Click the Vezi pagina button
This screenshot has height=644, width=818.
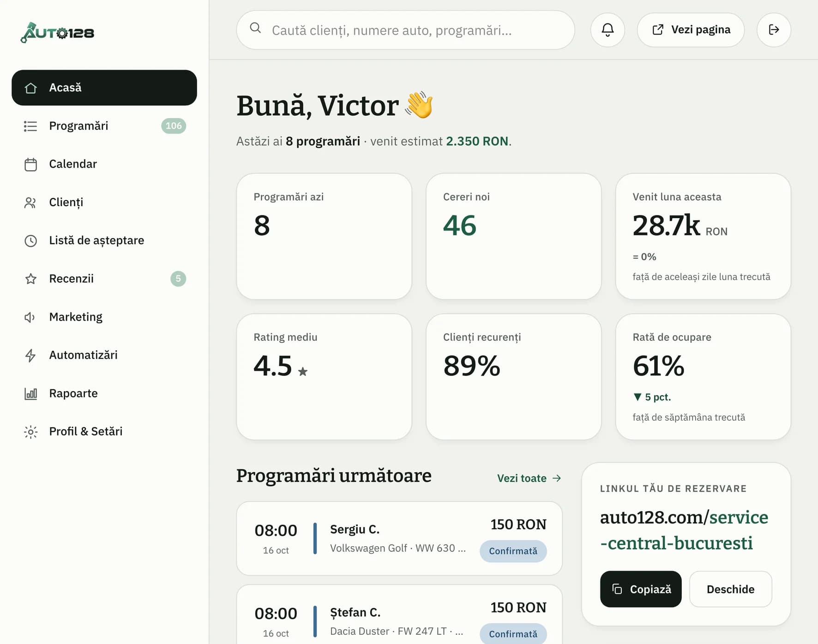(x=691, y=30)
